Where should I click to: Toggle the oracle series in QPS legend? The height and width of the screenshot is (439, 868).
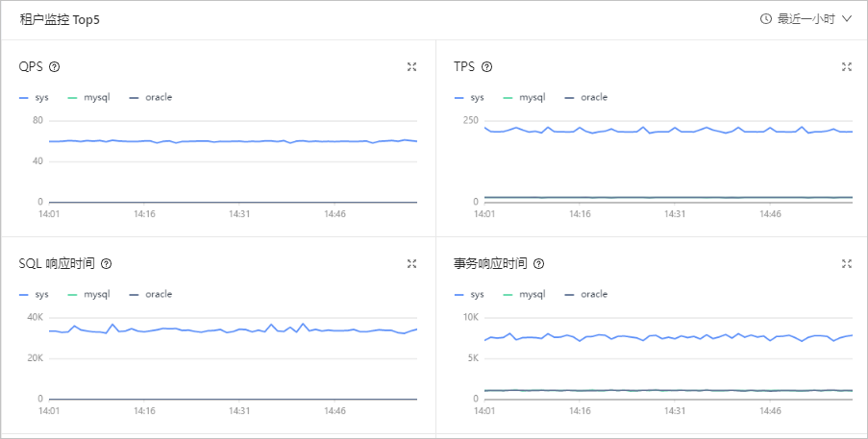point(150,97)
